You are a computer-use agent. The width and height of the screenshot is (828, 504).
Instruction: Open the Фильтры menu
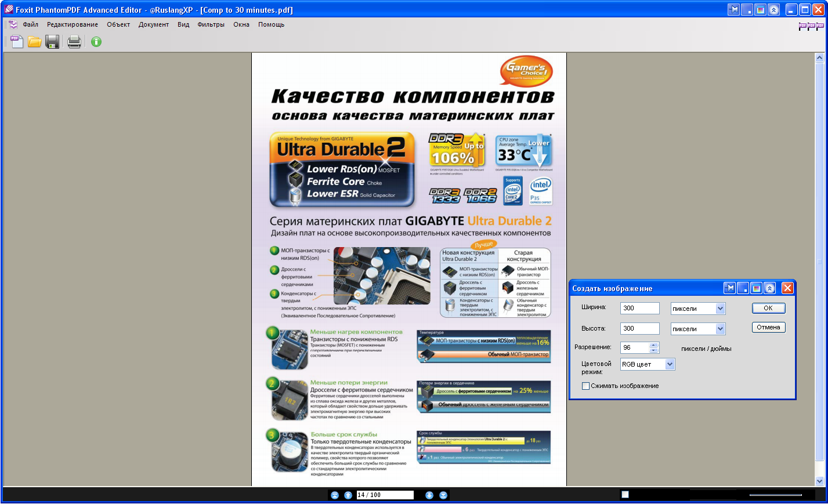[211, 24]
